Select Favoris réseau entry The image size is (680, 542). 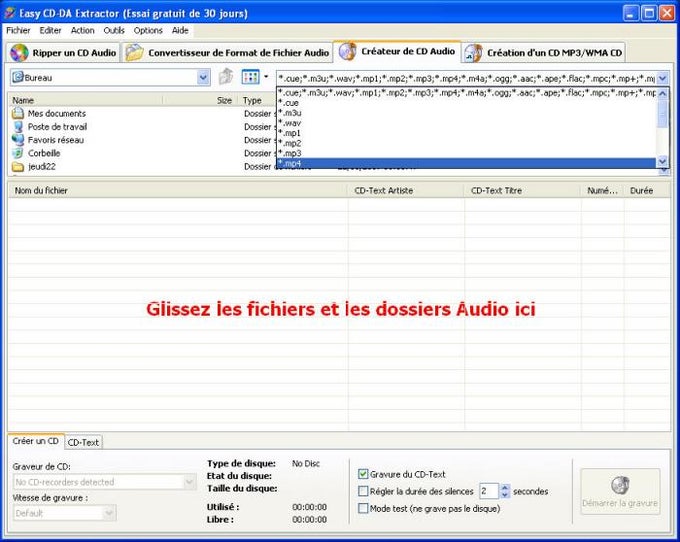142,140
